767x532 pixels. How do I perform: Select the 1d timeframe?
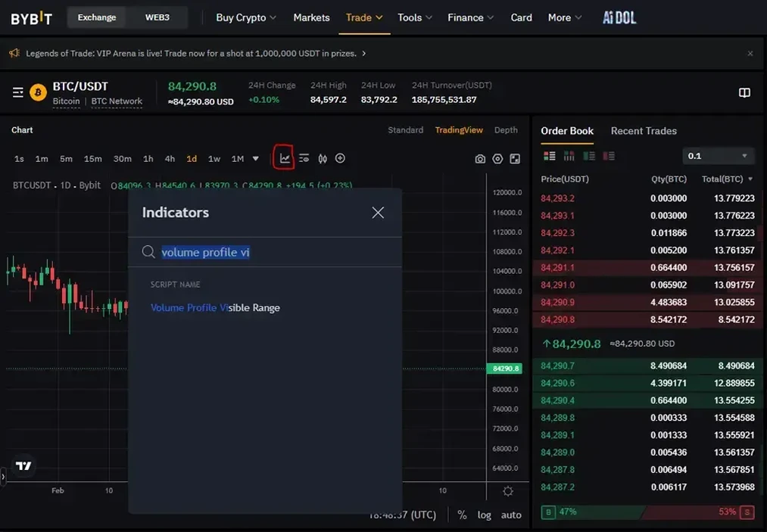pos(192,159)
